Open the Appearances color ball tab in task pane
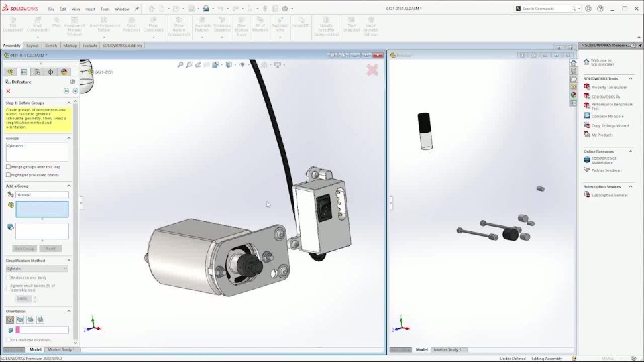The height and width of the screenshot is (362, 644). point(574,95)
